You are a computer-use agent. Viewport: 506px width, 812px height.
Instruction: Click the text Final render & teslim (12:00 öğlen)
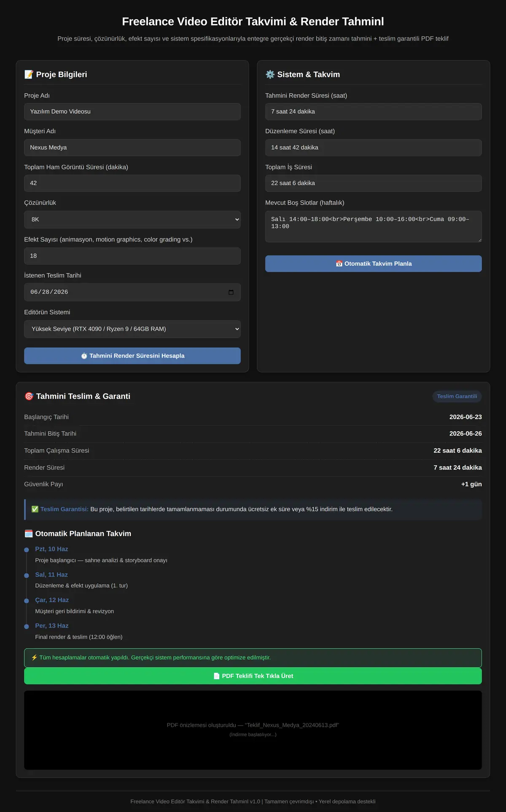coord(79,637)
